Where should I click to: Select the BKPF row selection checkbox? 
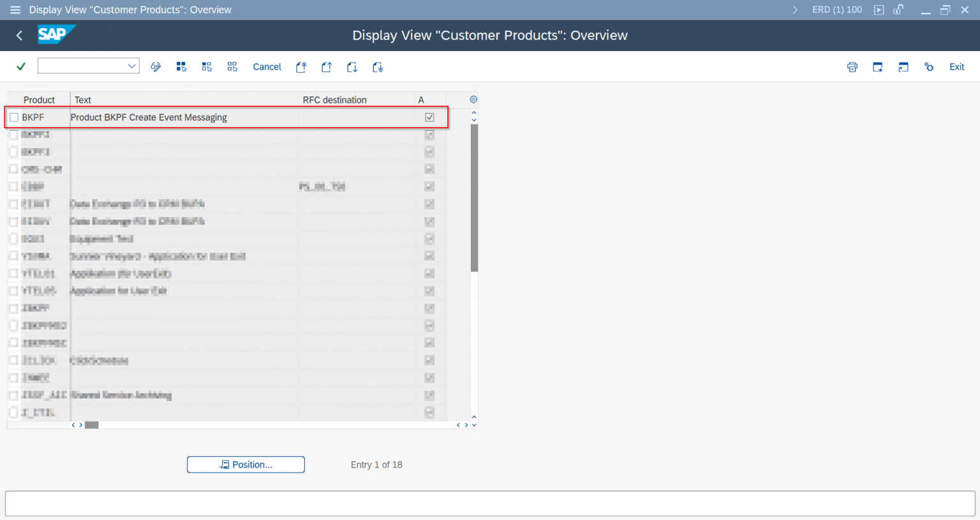click(x=14, y=117)
